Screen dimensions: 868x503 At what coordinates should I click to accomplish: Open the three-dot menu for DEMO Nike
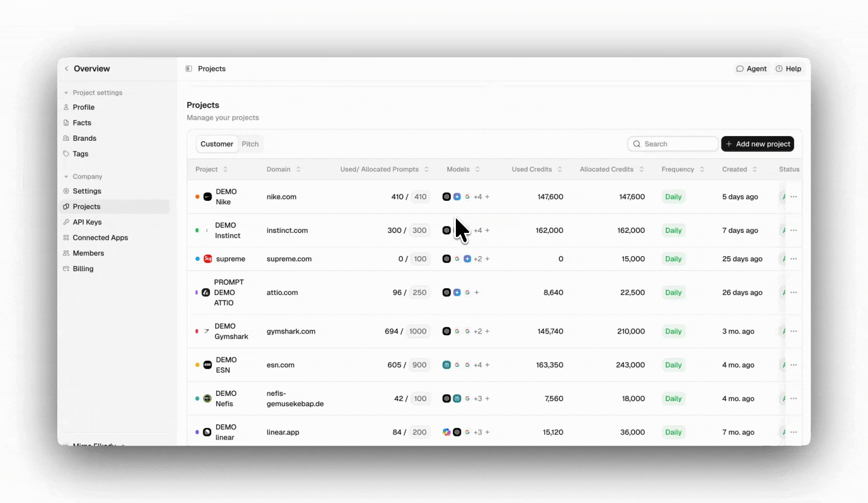793,197
